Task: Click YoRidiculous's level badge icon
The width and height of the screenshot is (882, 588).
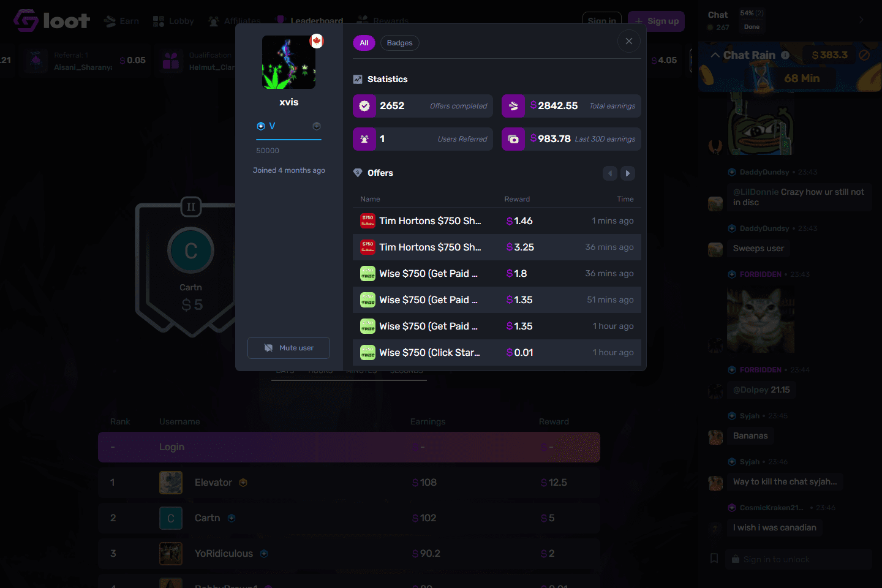Action: point(264,554)
